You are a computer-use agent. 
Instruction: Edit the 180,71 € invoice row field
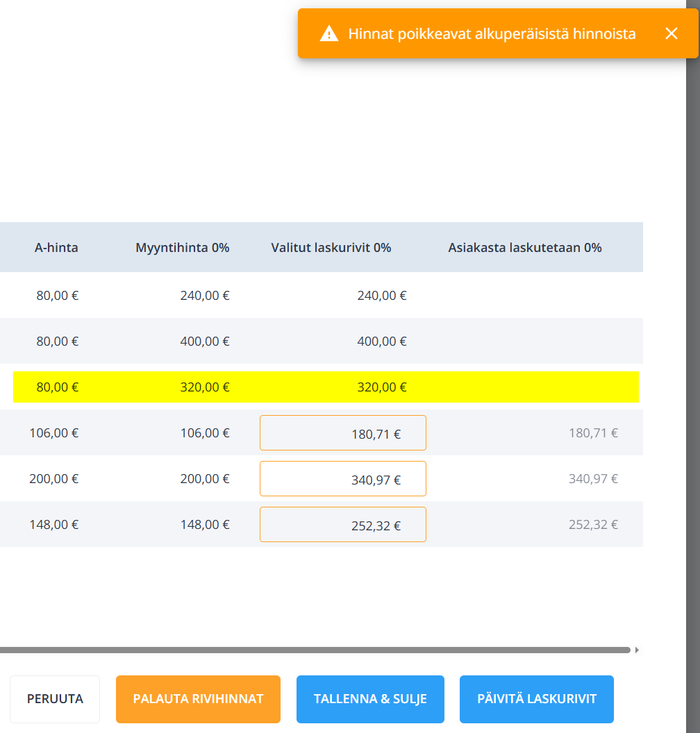[343, 433]
